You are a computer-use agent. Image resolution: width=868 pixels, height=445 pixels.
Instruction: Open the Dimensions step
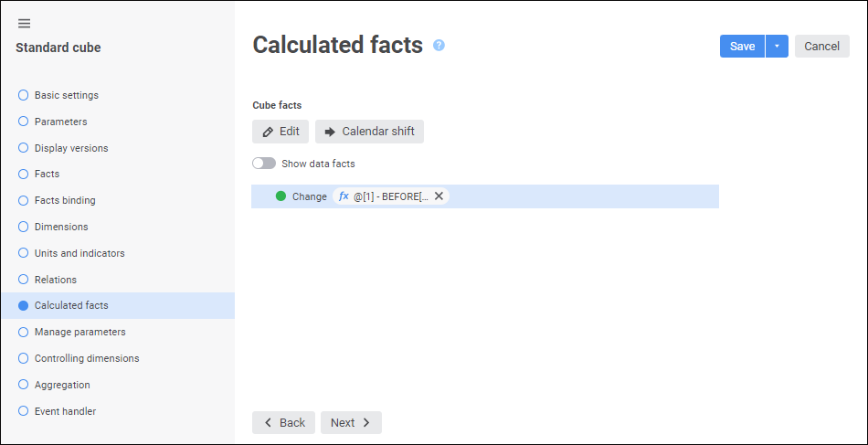click(61, 227)
